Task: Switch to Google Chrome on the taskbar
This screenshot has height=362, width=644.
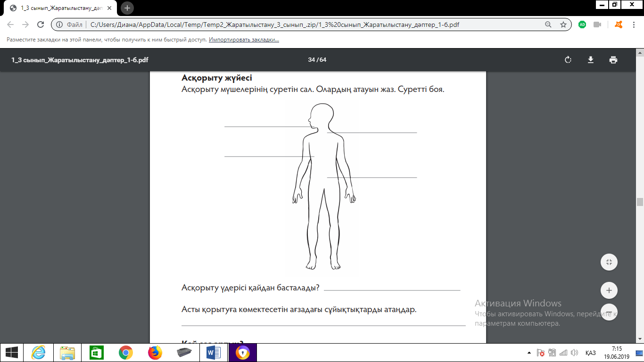Action: pos(125,353)
